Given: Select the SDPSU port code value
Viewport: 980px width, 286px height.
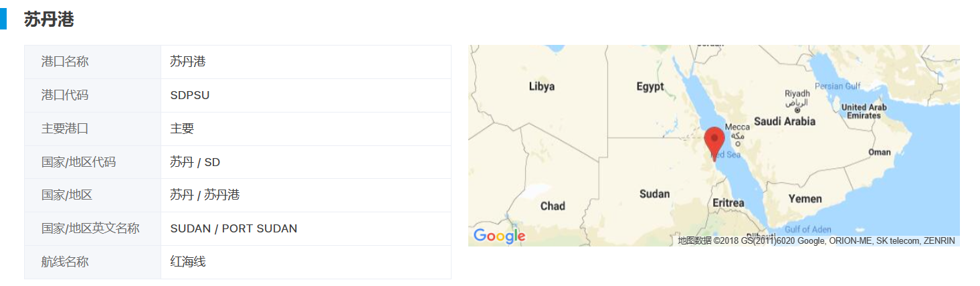Looking at the screenshot, I should tap(189, 95).
